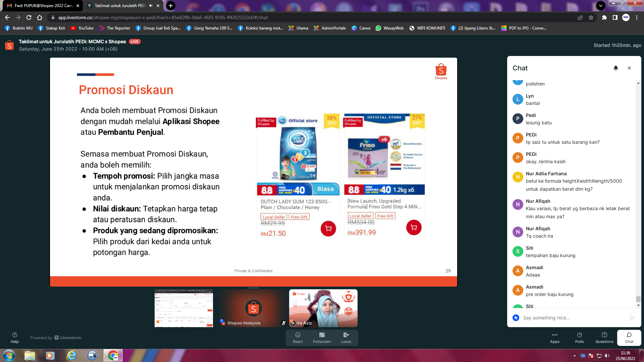This screenshot has width=644, height=362.
Task: Reload the Livestorm page
Action: (x=29, y=17)
